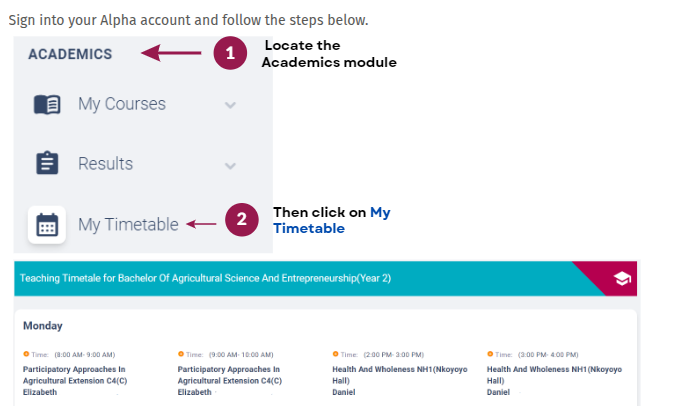This screenshot has height=406, width=693.
Task: Click the Results clipboard icon
Action: tap(47, 164)
